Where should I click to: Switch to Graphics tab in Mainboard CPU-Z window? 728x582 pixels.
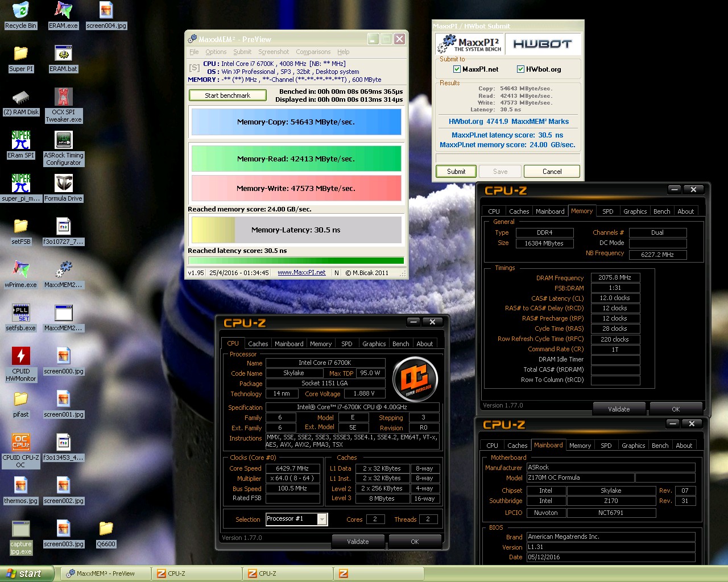click(633, 446)
